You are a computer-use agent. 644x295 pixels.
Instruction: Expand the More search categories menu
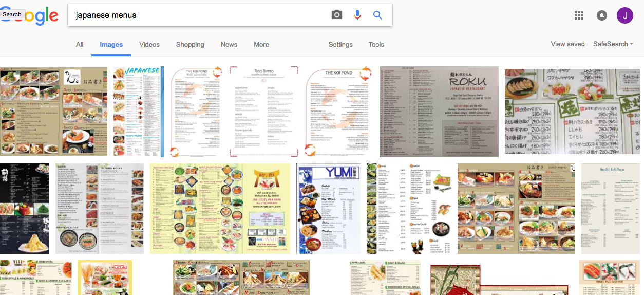pos(261,45)
